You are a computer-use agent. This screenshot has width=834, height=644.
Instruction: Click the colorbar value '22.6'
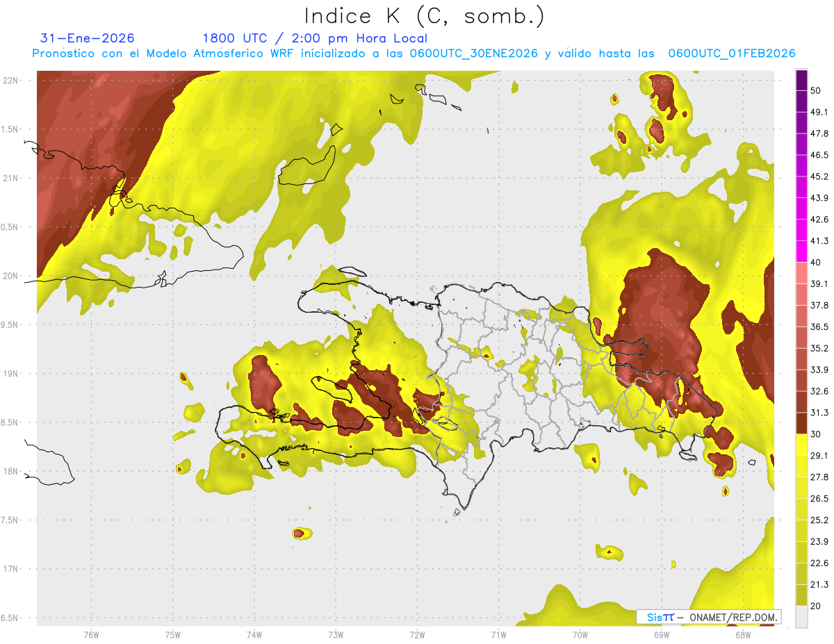819,563
